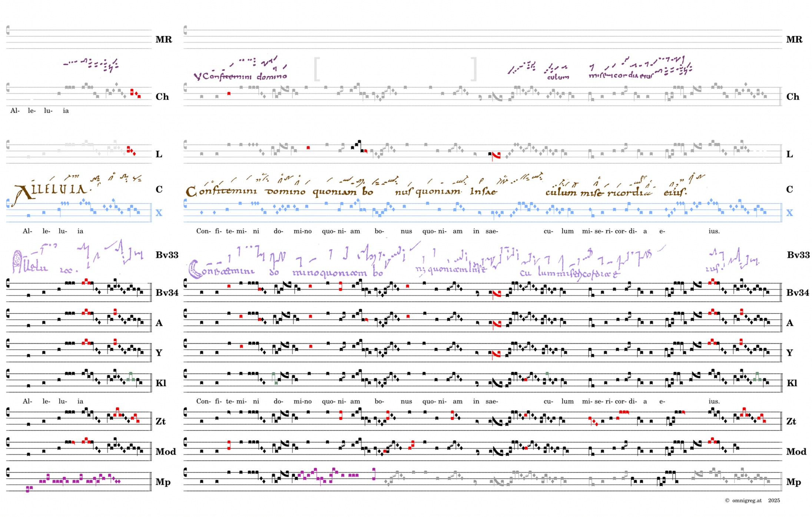Click the red flag neume in L staff
812x517 pixels.
click(496, 156)
